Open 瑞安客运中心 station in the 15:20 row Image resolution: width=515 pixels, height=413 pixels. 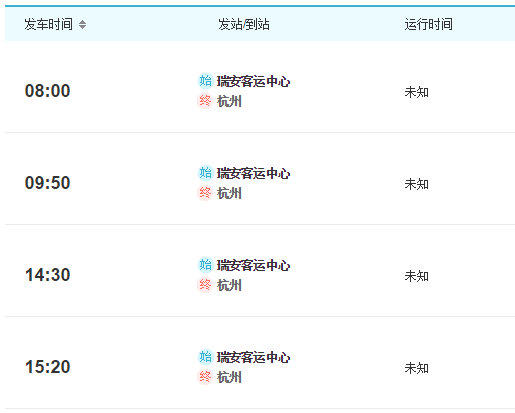tap(253, 357)
